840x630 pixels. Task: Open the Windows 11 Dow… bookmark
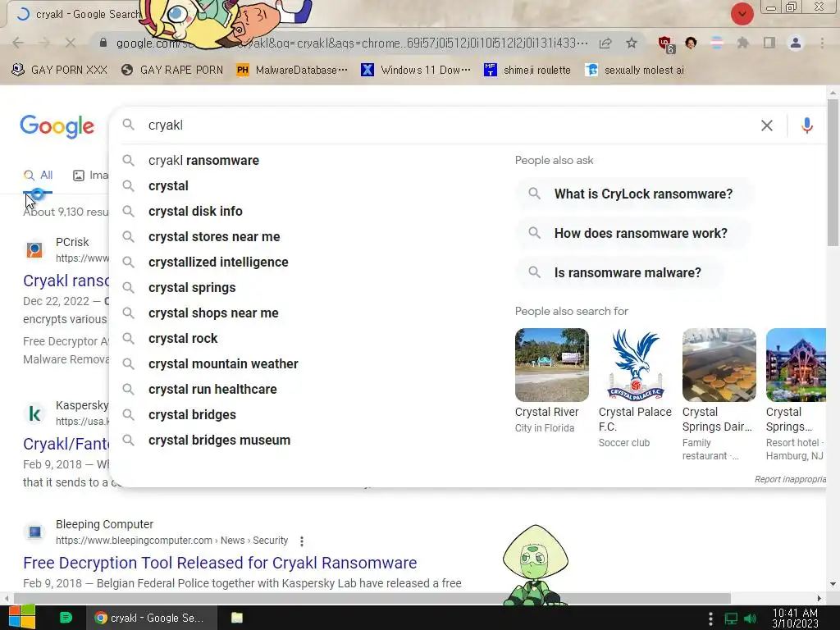[x=416, y=70]
